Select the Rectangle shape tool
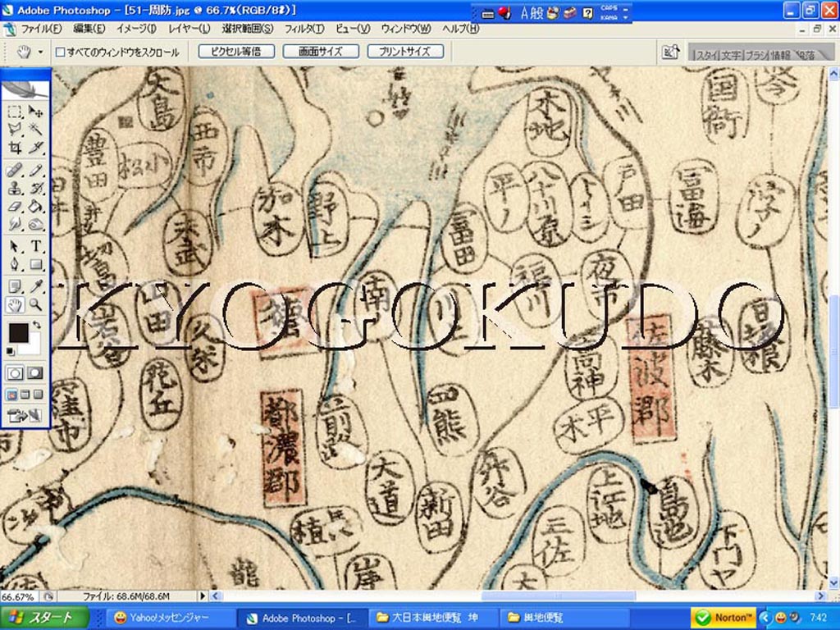 click(35, 264)
